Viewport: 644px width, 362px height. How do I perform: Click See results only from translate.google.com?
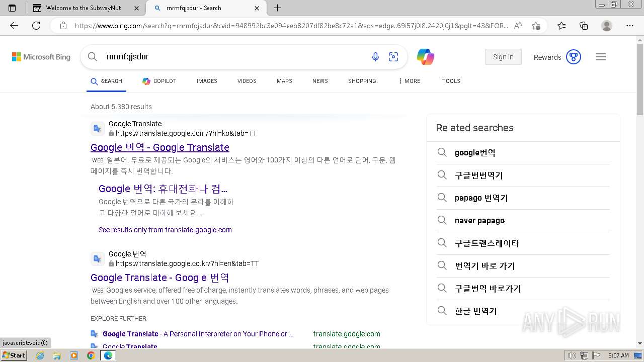coord(165,230)
